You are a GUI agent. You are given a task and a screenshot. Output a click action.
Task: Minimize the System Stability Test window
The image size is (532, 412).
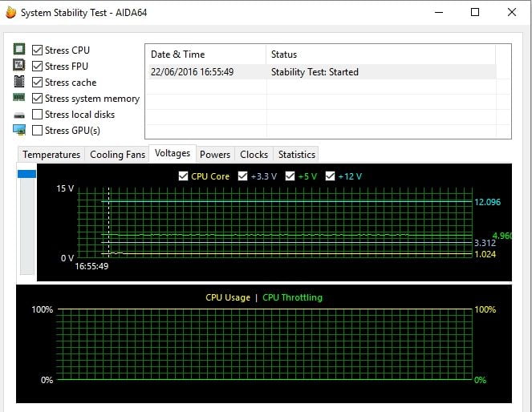point(439,13)
